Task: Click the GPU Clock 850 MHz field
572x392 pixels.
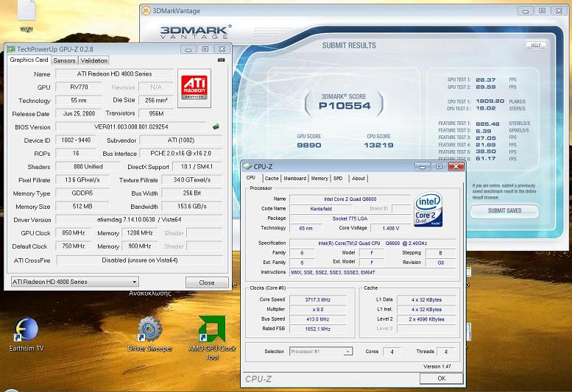Action: coord(74,233)
